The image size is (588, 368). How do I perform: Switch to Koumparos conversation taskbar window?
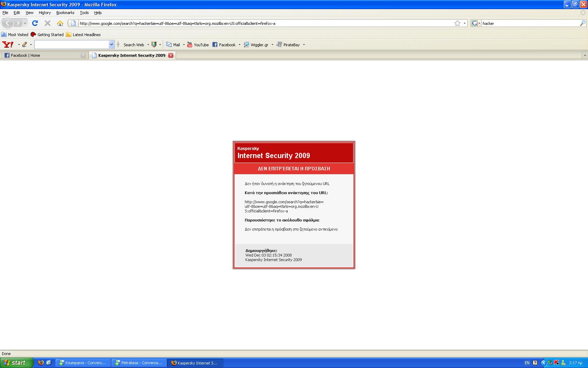click(83, 363)
